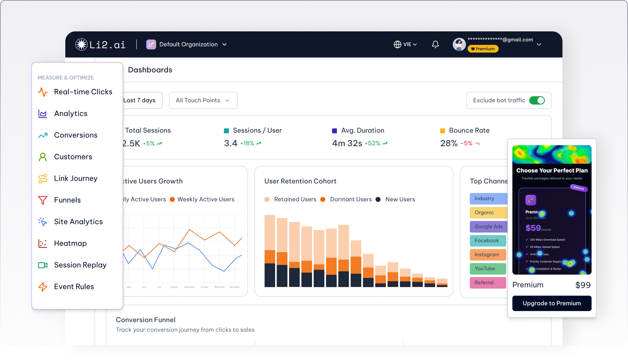Click the rocket icon in the plan card

point(531,200)
